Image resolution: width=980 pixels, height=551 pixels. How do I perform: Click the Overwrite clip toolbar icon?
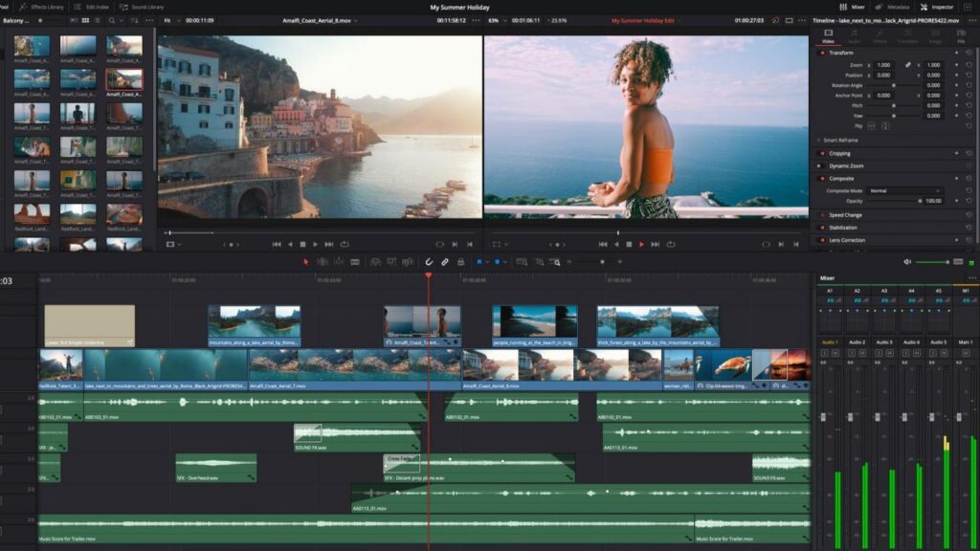(391, 262)
